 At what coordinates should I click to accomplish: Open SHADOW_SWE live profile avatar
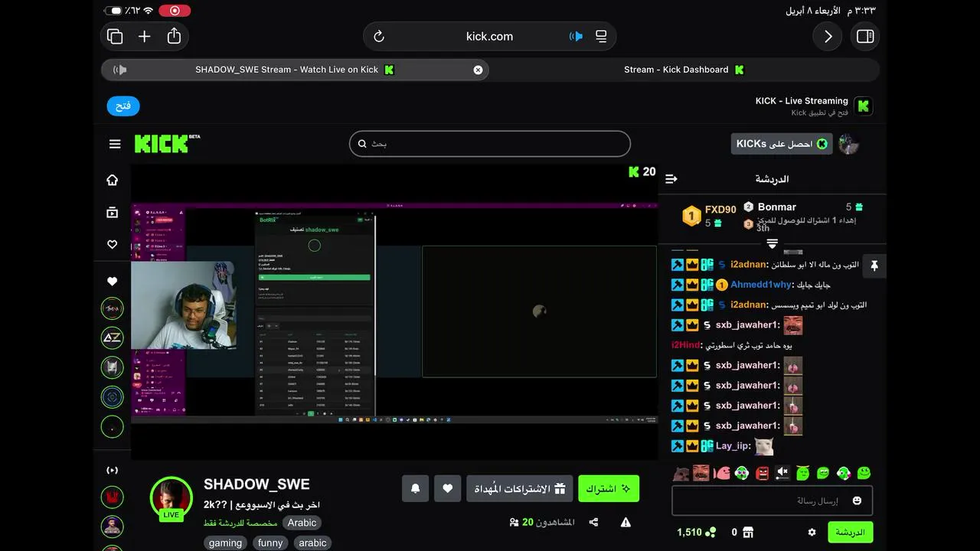coord(171,498)
